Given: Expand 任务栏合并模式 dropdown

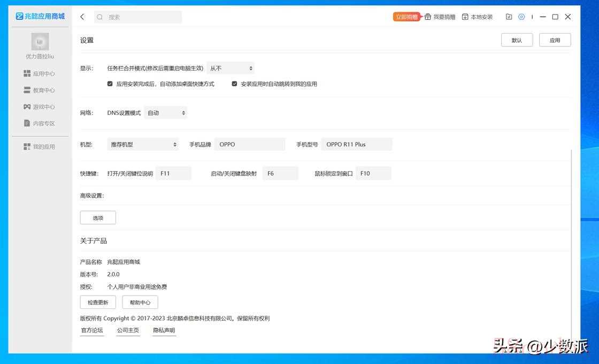Looking at the screenshot, I should click(231, 68).
